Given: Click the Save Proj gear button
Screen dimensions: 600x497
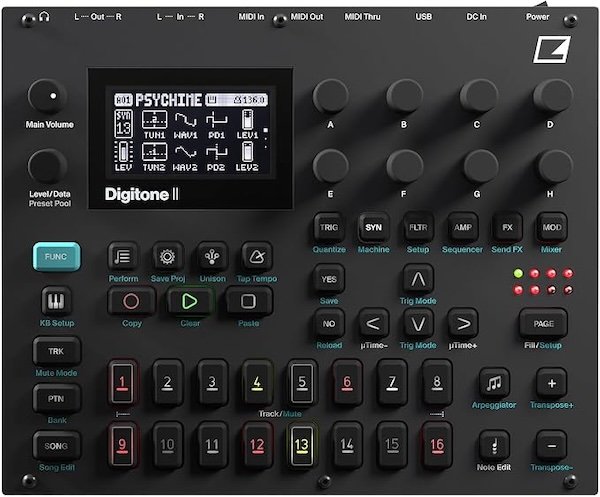Looking at the screenshot, I should [167, 257].
